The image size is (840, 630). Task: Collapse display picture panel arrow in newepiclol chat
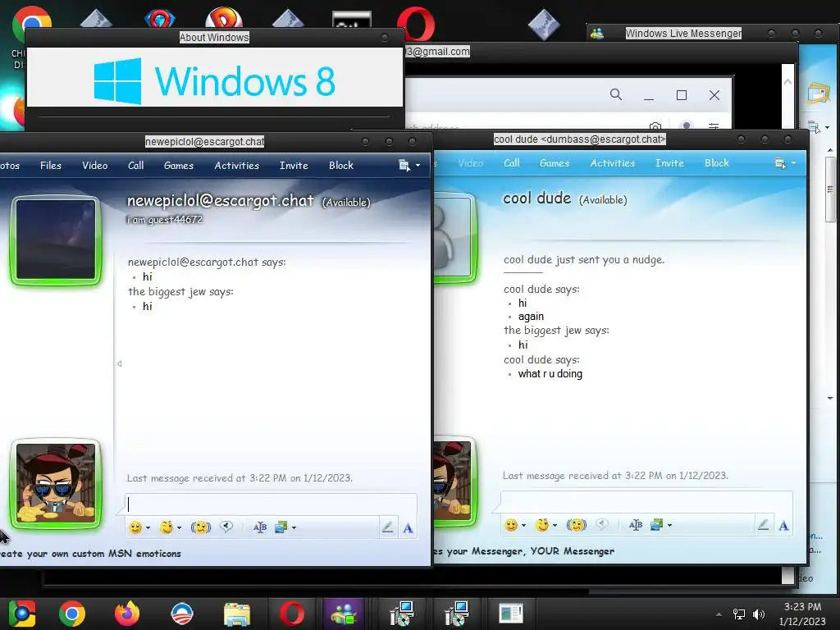(120, 363)
